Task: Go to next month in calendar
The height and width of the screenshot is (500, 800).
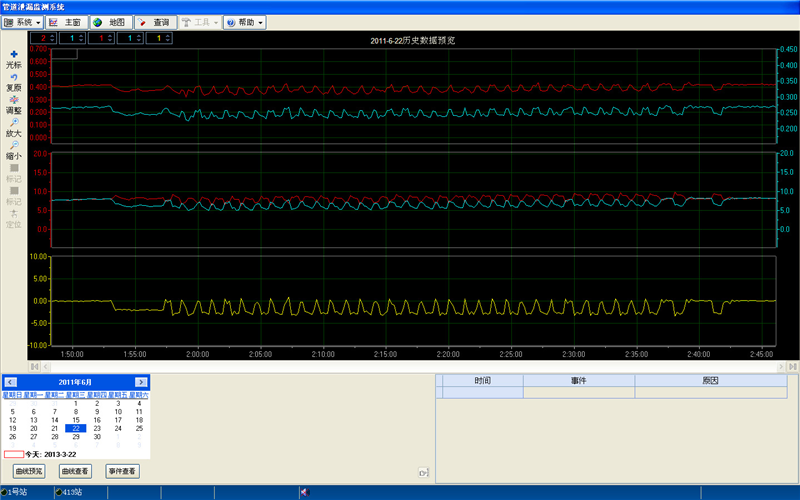Action: 143,382
